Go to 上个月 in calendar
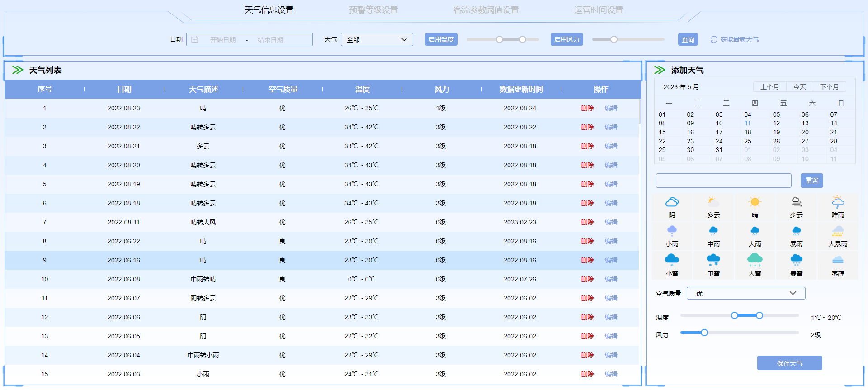The image size is (868, 390). (769, 87)
